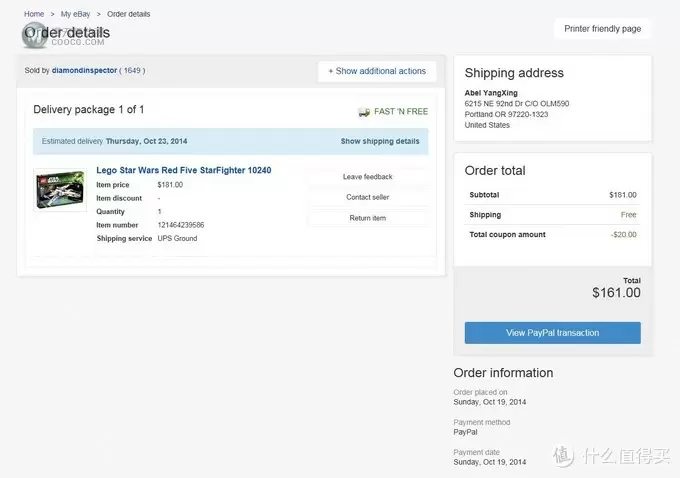Click the Free shipping value
This screenshot has width=680, height=478.
[x=628, y=214]
